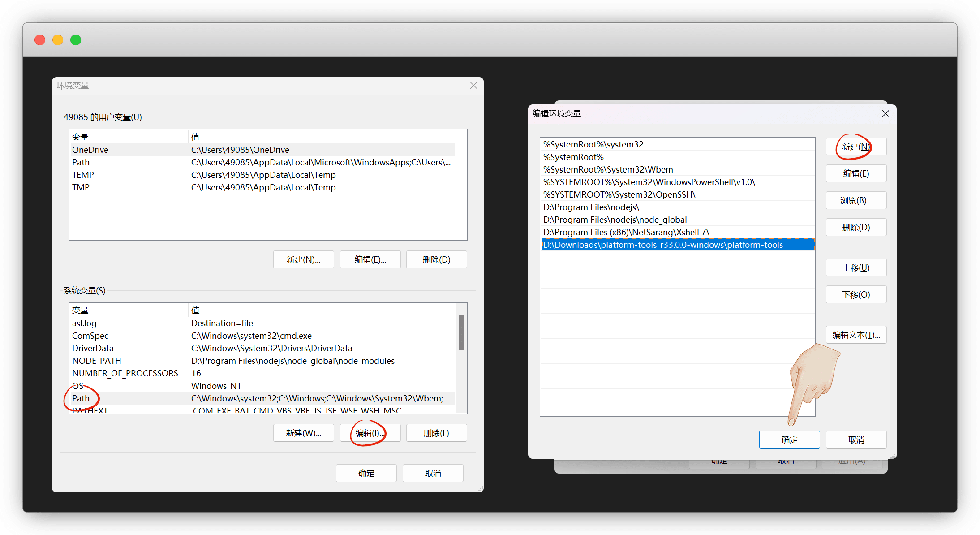Image resolution: width=980 pixels, height=535 pixels.
Task: Select the system Path variable row
Action: [x=262, y=398]
